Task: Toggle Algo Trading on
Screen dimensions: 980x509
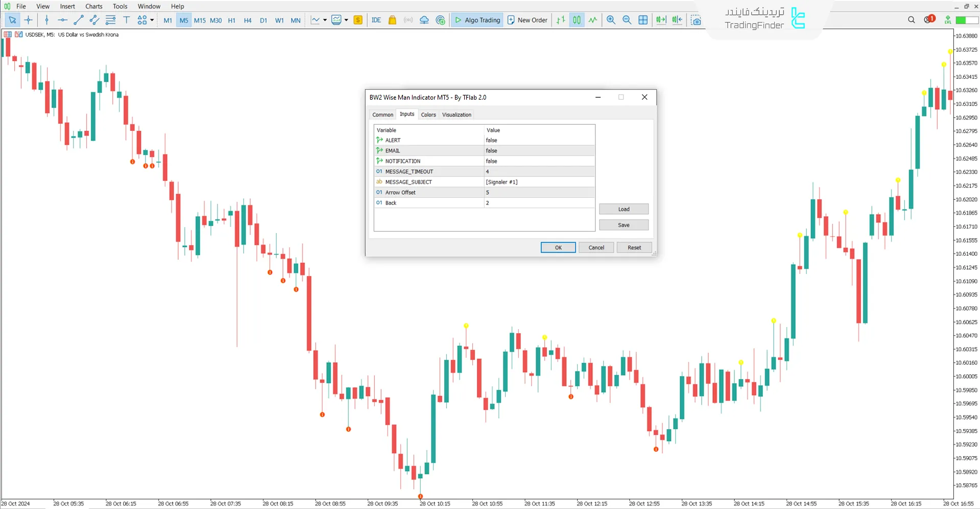Action: click(x=477, y=20)
